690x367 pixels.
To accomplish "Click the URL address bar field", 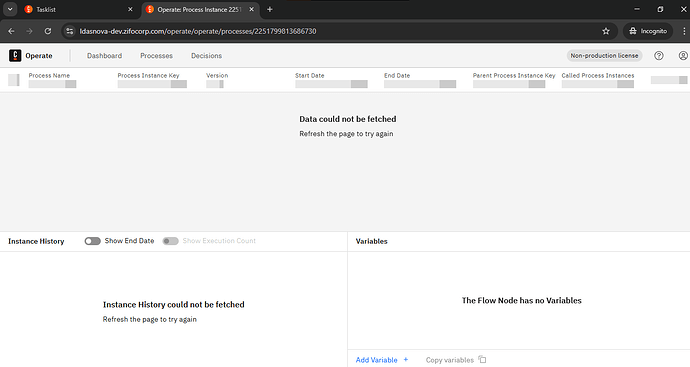I will (x=334, y=31).
